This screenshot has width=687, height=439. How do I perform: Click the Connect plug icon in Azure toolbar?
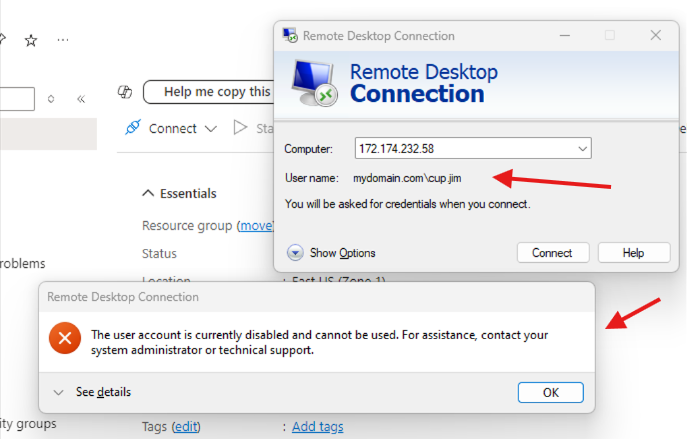[133, 127]
